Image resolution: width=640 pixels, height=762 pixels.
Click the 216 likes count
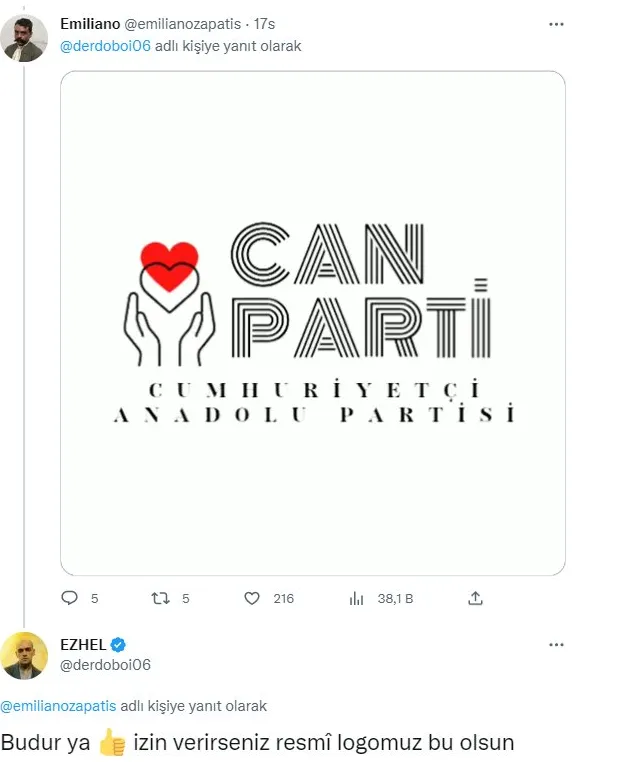(283, 598)
